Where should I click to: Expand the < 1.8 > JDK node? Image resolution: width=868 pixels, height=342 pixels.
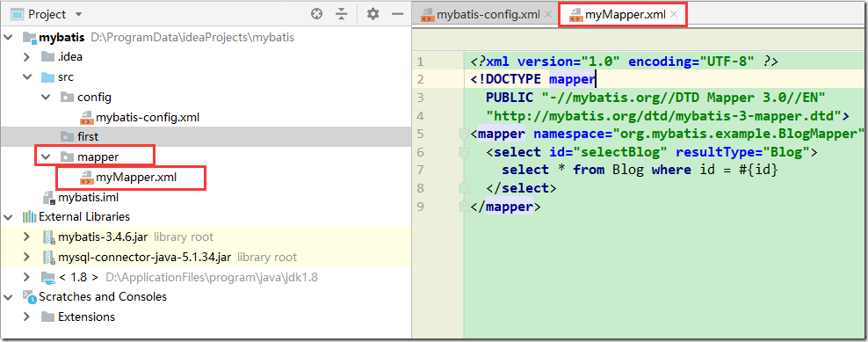click(26, 277)
